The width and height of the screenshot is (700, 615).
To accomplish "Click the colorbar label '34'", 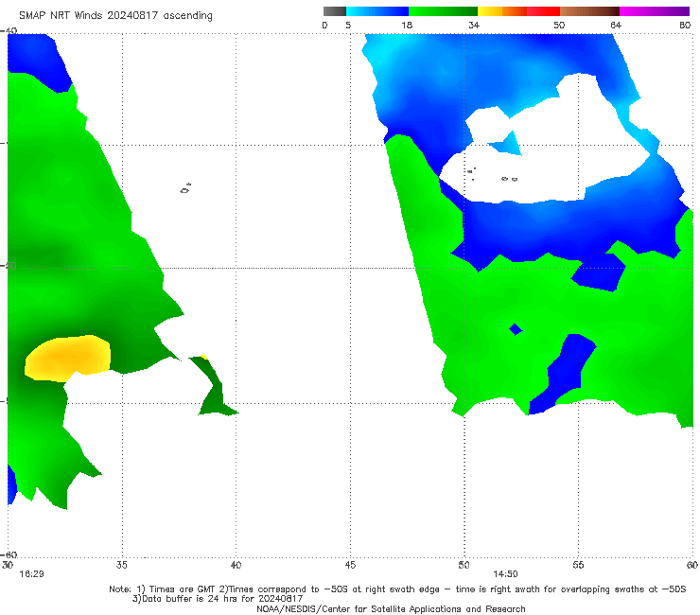I will [x=474, y=25].
